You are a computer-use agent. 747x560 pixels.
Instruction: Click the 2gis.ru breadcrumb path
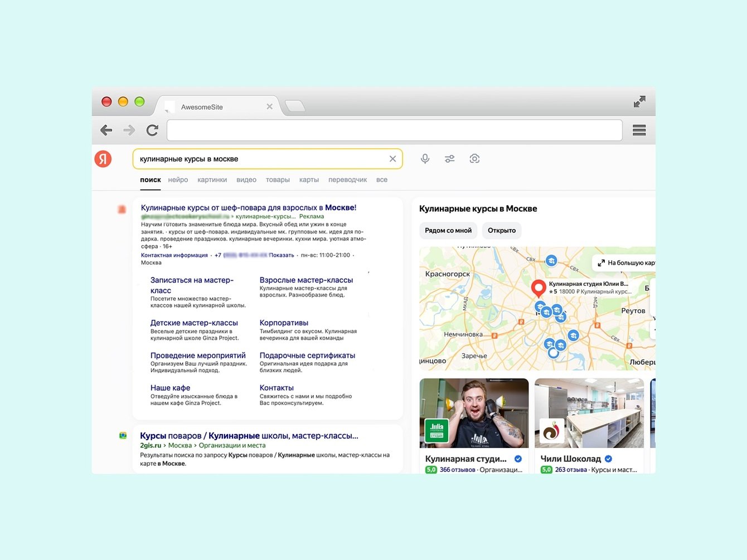(x=203, y=445)
